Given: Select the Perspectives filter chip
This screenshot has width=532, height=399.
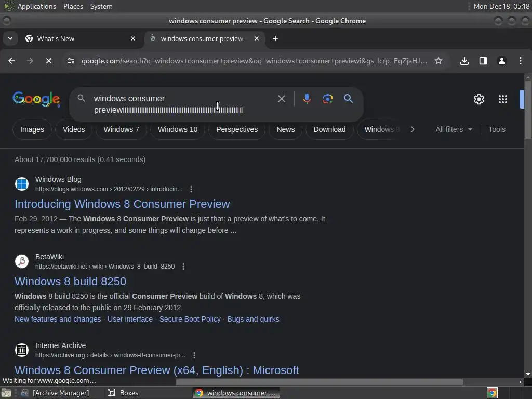Looking at the screenshot, I should pos(237,129).
